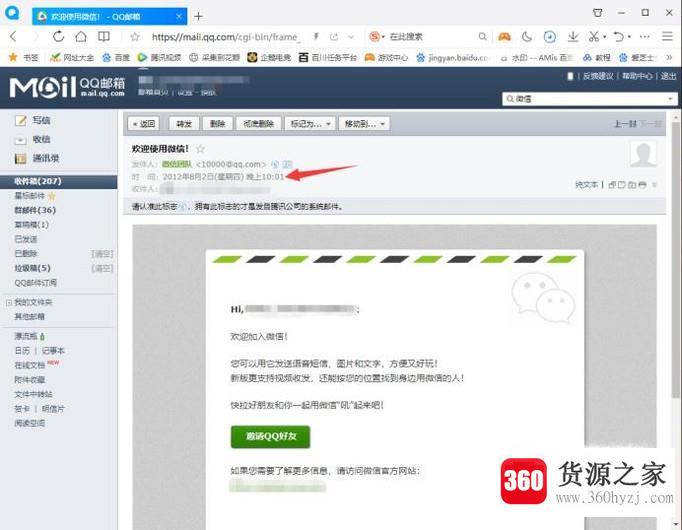Expand the mail search box options arrow

coord(670,99)
